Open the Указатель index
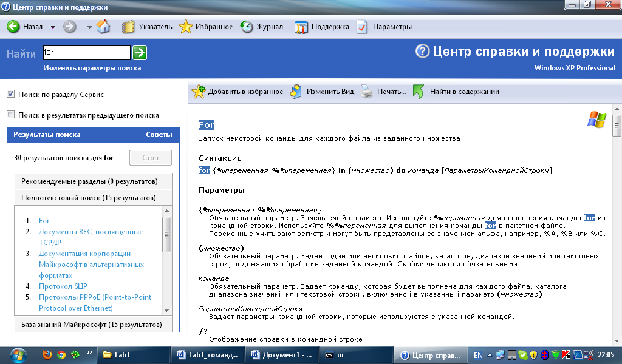This screenshot has height=364, width=622. tap(147, 27)
